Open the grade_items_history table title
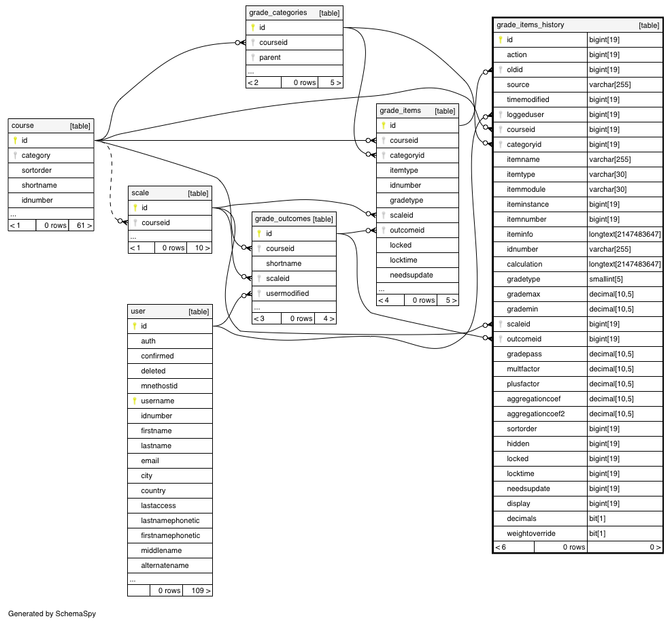The width and height of the screenshot is (672, 623). click(x=530, y=25)
